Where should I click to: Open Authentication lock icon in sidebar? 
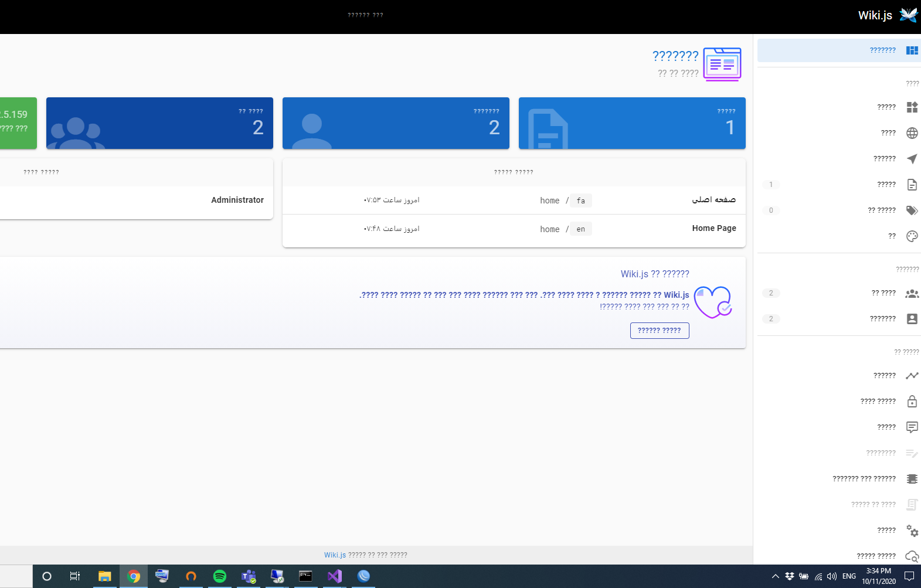[x=912, y=402]
